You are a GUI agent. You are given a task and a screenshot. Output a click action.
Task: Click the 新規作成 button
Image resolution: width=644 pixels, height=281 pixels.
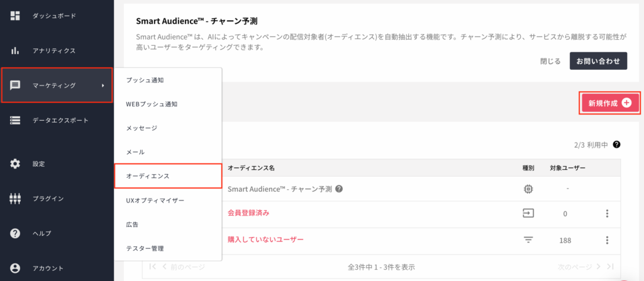pos(610,103)
